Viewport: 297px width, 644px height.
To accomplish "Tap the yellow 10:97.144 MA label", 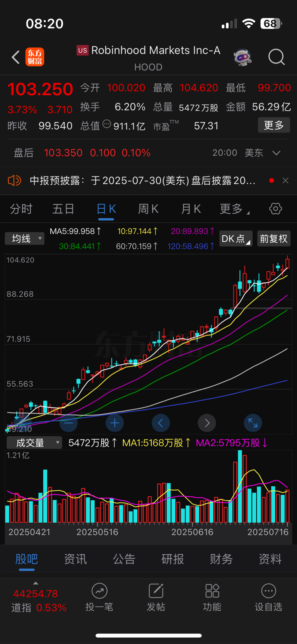I will pos(137,231).
